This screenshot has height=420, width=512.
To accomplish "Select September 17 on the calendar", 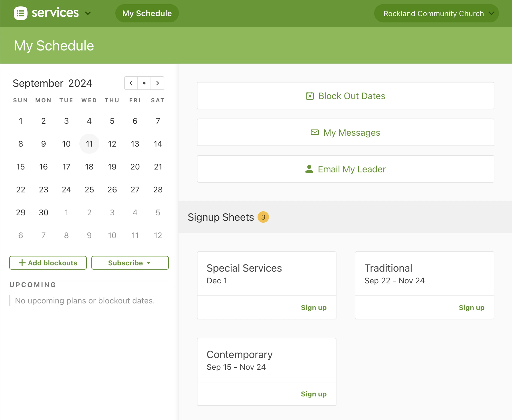I will pos(66,167).
